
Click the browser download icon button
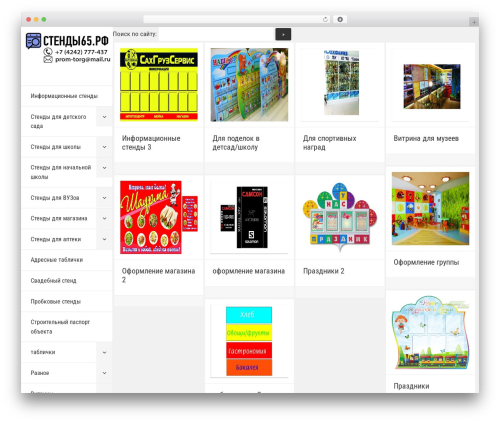click(340, 19)
